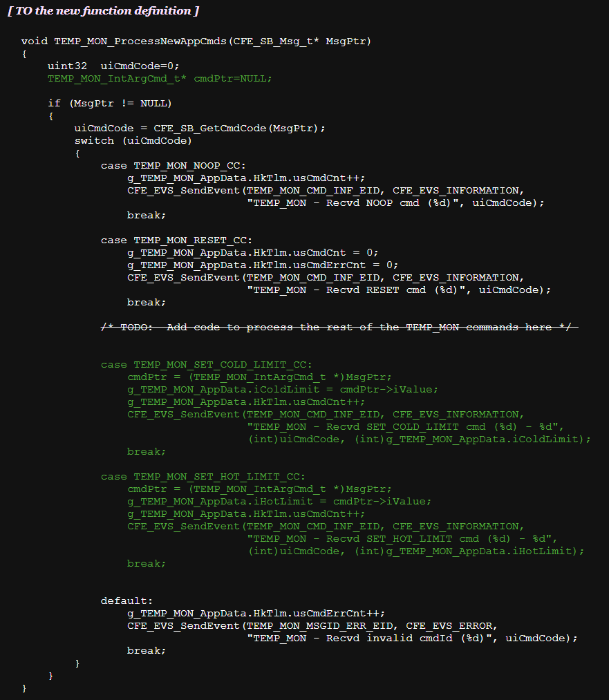Click the if (MsgPtr != NULL) statement

(x=109, y=104)
